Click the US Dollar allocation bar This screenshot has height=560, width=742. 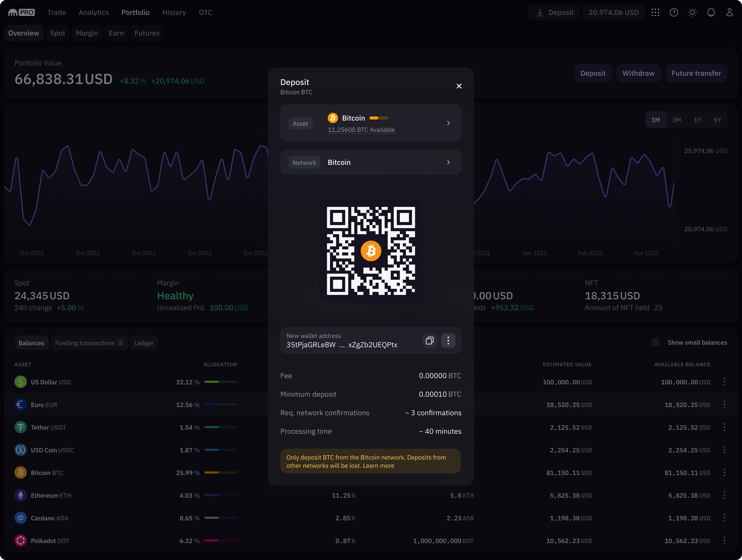pyautogui.click(x=221, y=382)
